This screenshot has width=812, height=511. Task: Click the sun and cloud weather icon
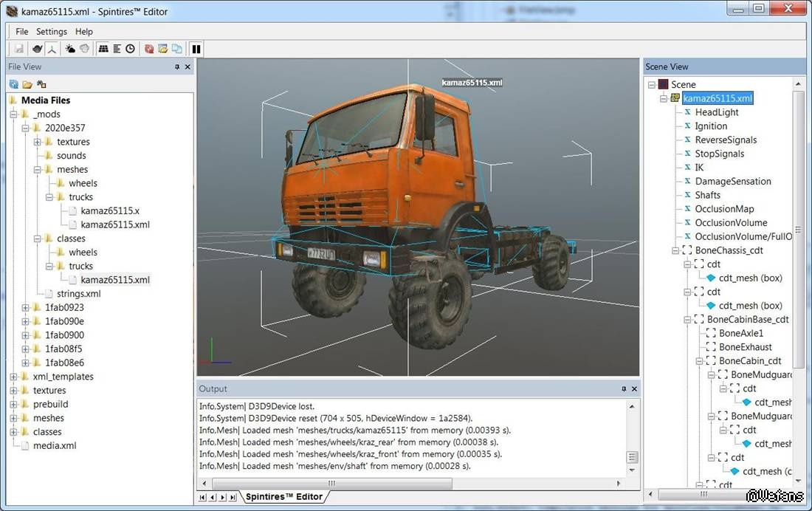tap(70, 49)
